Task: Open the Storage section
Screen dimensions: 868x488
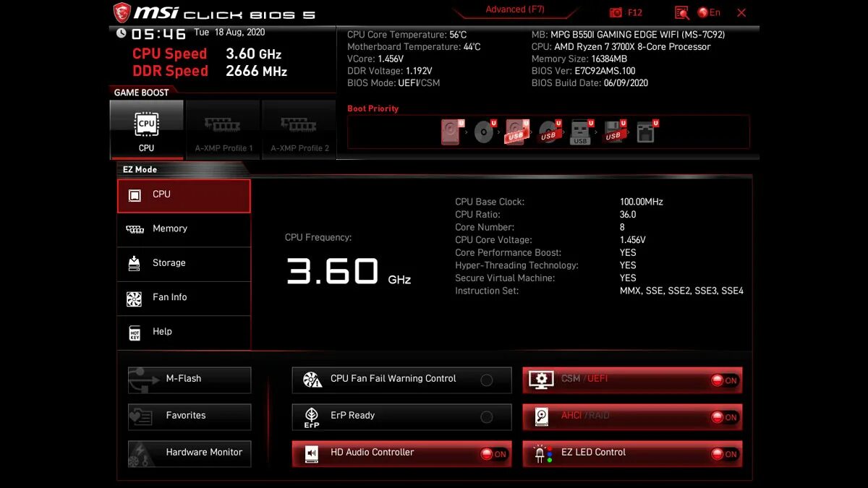Action: pos(184,264)
